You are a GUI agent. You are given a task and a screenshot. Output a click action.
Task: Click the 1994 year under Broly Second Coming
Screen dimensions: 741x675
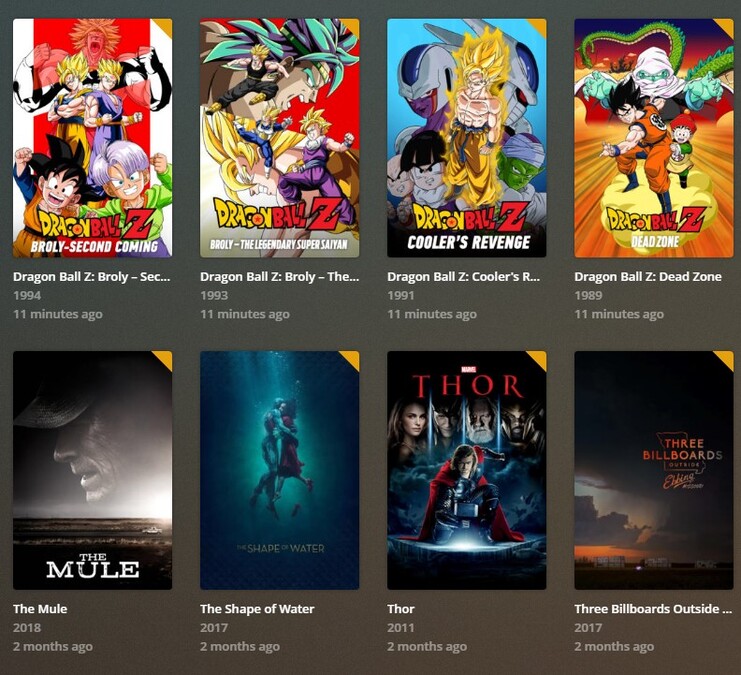click(x=27, y=295)
